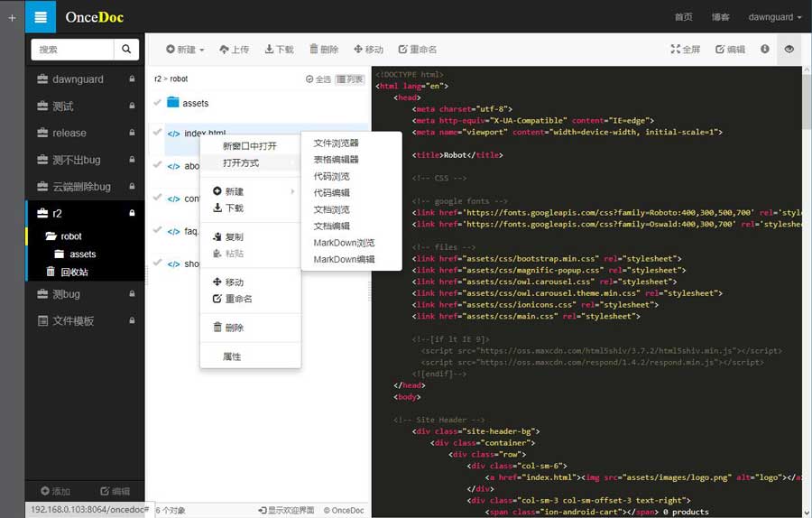812x518 pixels.
Task: Tick the checkmark beside the faq file
Action: (x=157, y=230)
